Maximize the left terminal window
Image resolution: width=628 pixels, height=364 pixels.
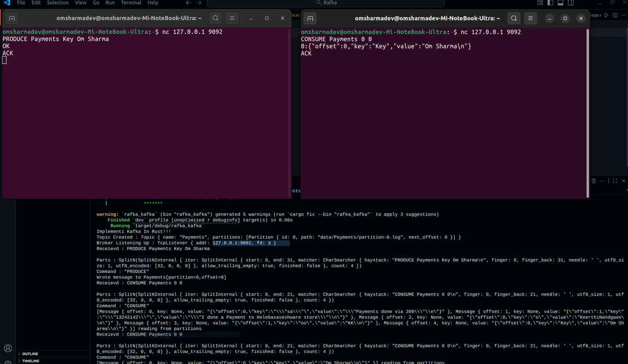point(266,18)
